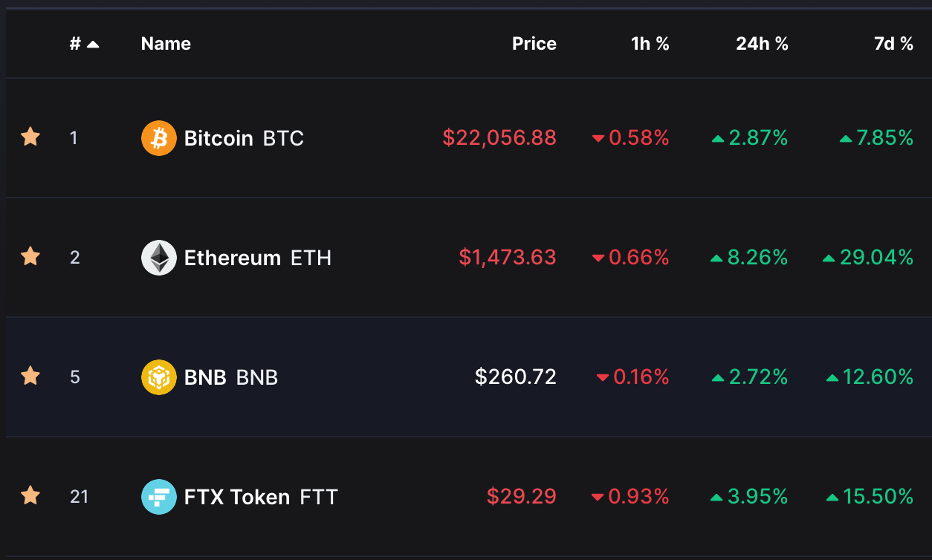The width and height of the screenshot is (932, 560).
Task: Sort by 1h % column header
Action: [650, 44]
